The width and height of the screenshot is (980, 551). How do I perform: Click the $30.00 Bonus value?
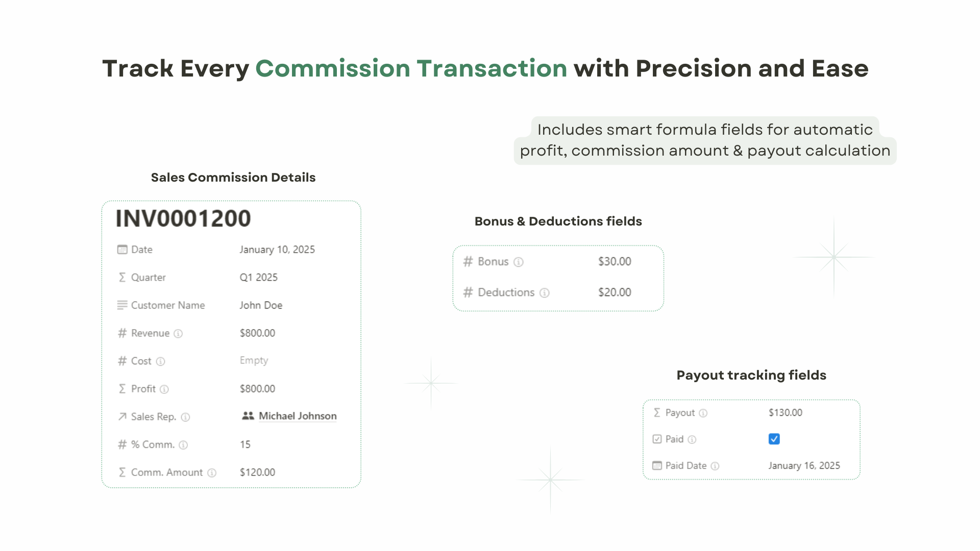pyautogui.click(x=615, y=261)
